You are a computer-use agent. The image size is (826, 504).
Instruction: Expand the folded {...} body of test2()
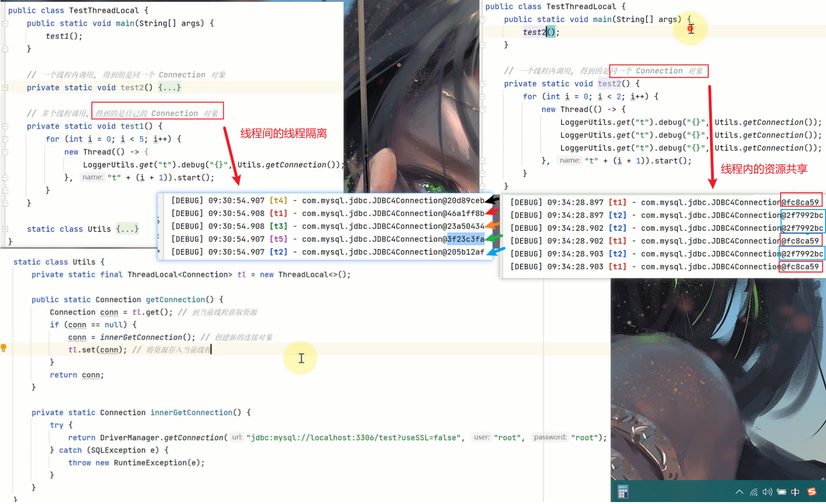pos(169,88)
